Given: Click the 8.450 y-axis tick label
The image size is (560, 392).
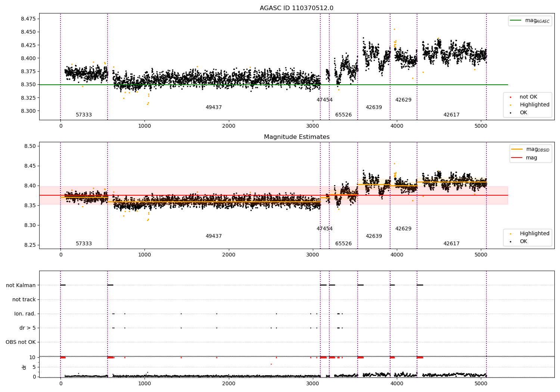Looking at the screenshot, I should pos(28,32).
